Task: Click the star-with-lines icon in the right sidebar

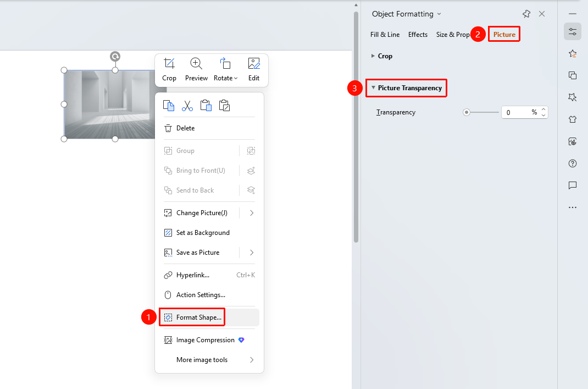Action: 573,54
